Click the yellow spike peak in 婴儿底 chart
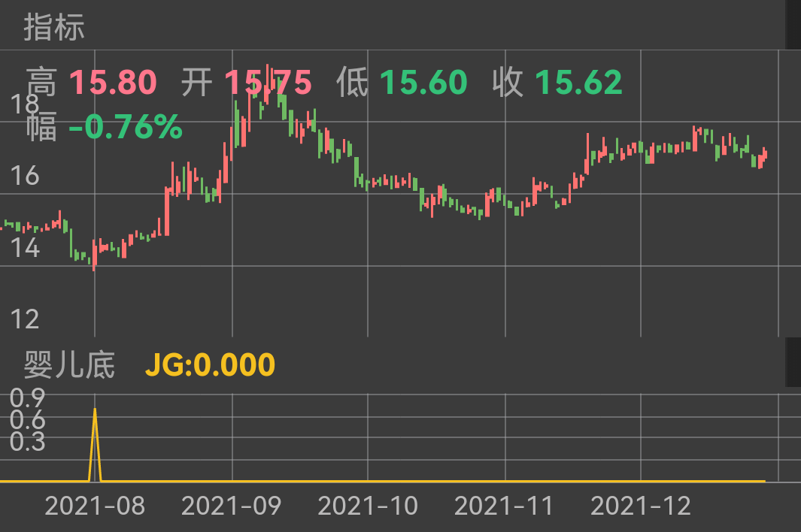 pos(95,410)
